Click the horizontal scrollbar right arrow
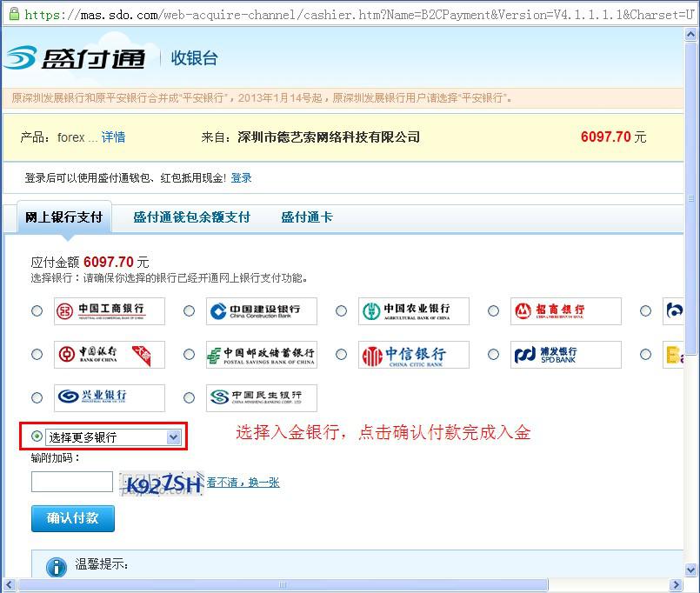Image resolution: width=700 pixels, height=593 pixels. tap(676, 584)
